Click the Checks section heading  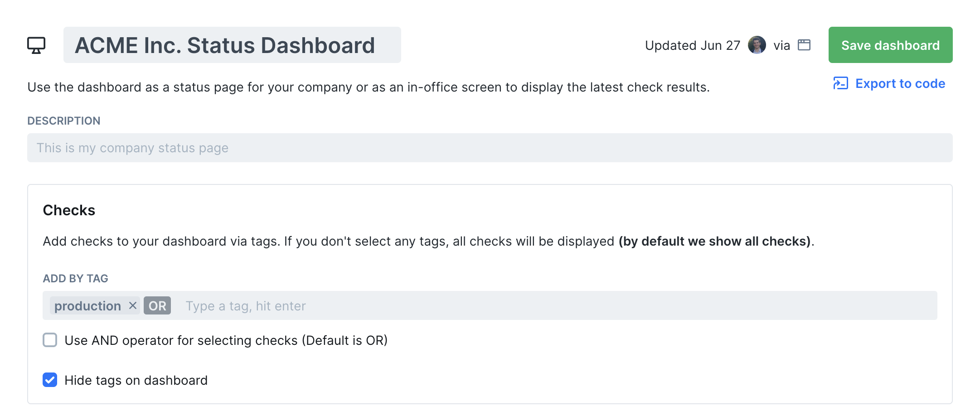69,210
